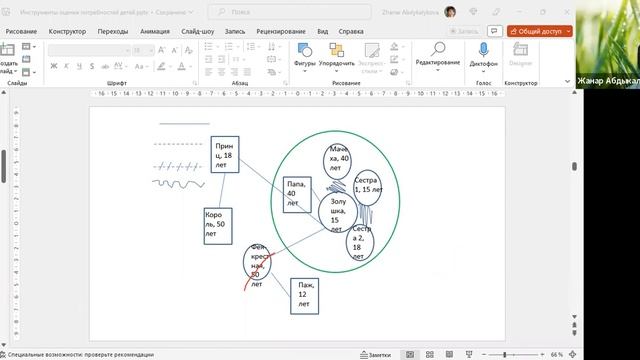
Task: Click the Общий доступ share button
Action: (x=536, y=31)
